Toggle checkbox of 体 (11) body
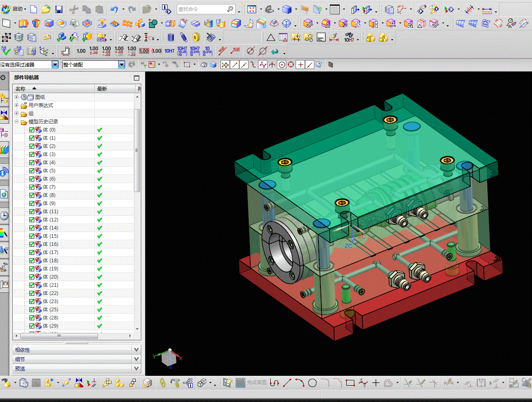The height and width of the screenshot is (402, 532). [x=32, y=212]
